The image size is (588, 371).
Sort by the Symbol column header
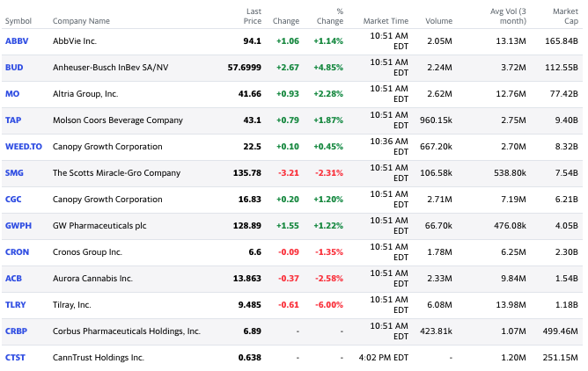coord(18,21)
